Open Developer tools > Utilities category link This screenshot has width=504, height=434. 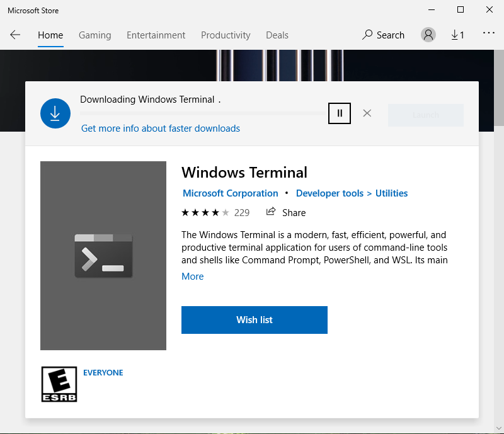(352, 193)
